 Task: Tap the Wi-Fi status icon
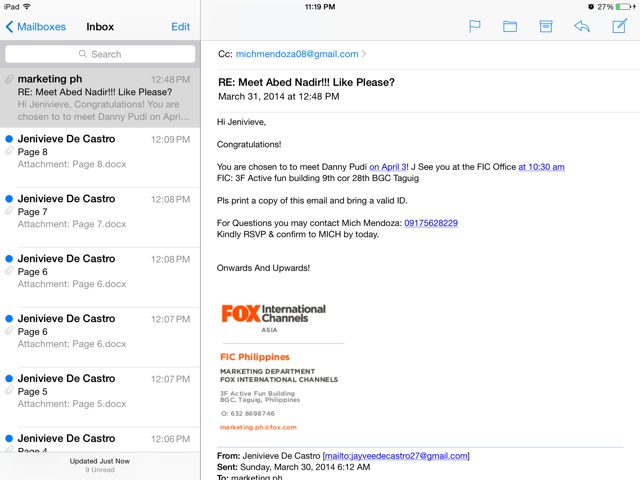point(27,7)
